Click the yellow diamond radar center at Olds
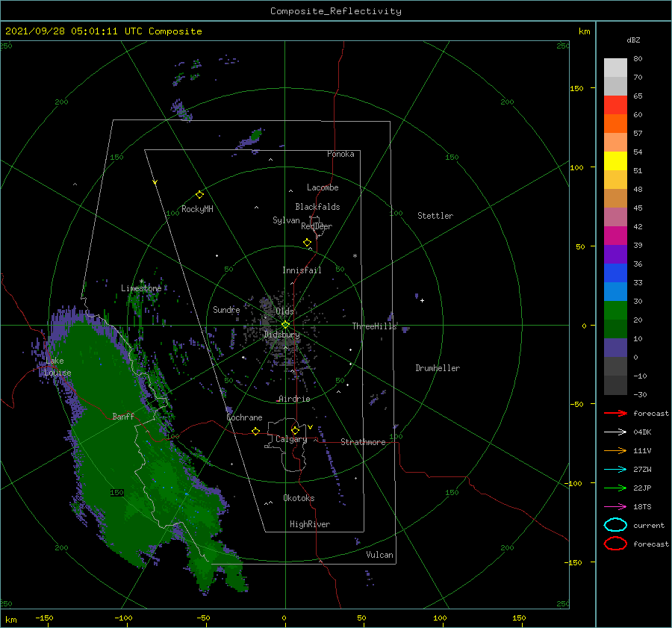Viewport: 672px width, 628px height. point(285,325)
